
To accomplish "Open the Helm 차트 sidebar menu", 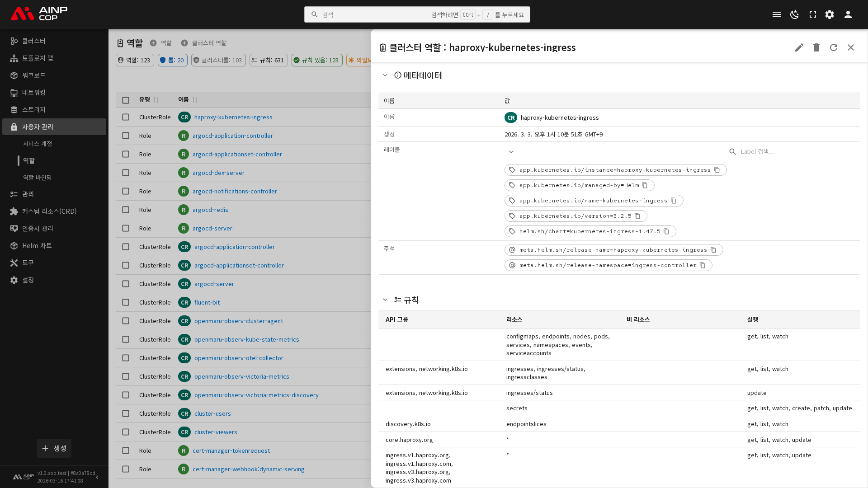I will coord(37,245).
